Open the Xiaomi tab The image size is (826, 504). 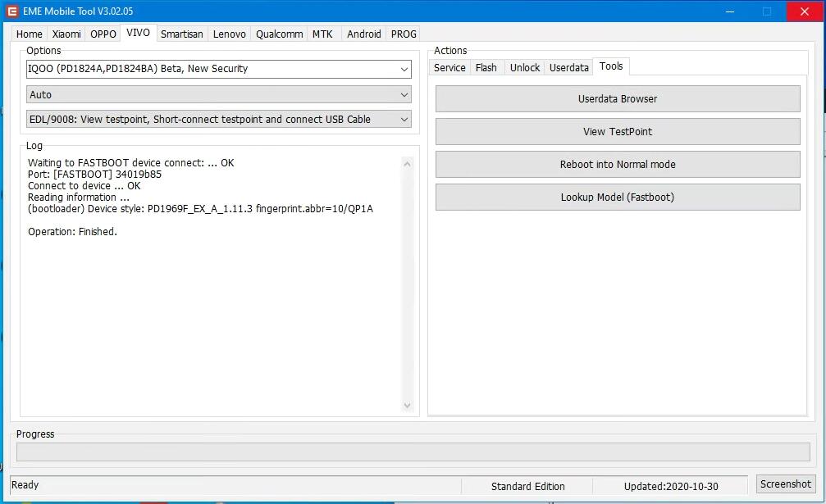pyautogui.click(x=66, y=34)
